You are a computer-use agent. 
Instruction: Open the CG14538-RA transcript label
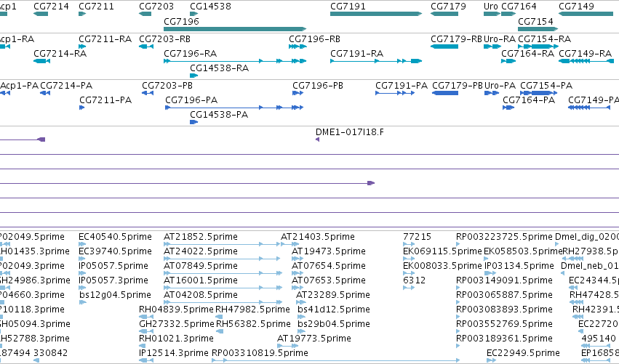click(220, 68)
